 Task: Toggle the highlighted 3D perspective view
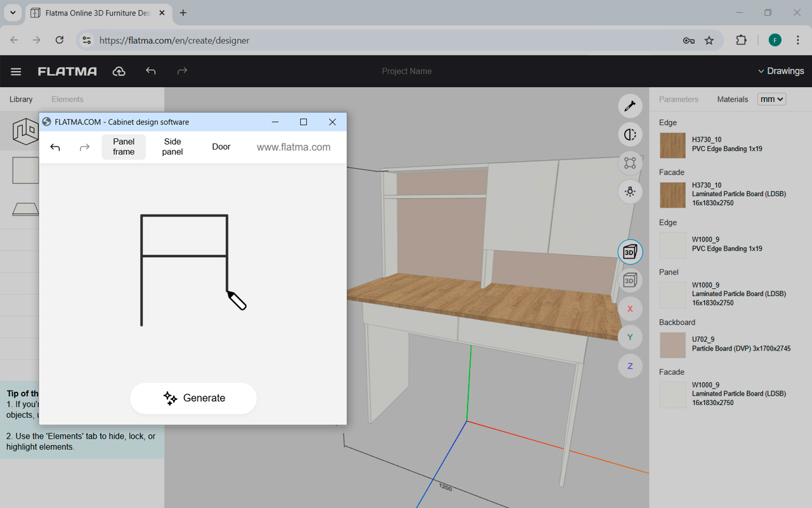coord(630,252)
